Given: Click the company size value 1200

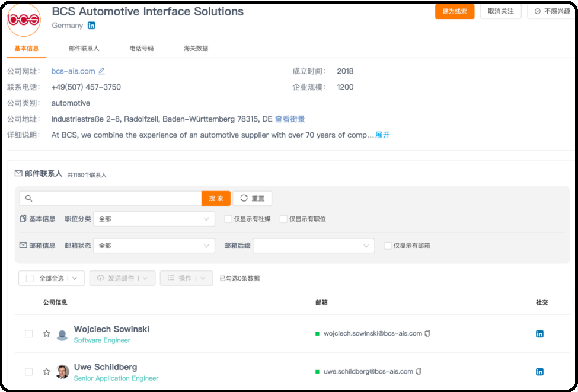Looking at the screenshot, I should pyautogui.click(x=346, y=87).
